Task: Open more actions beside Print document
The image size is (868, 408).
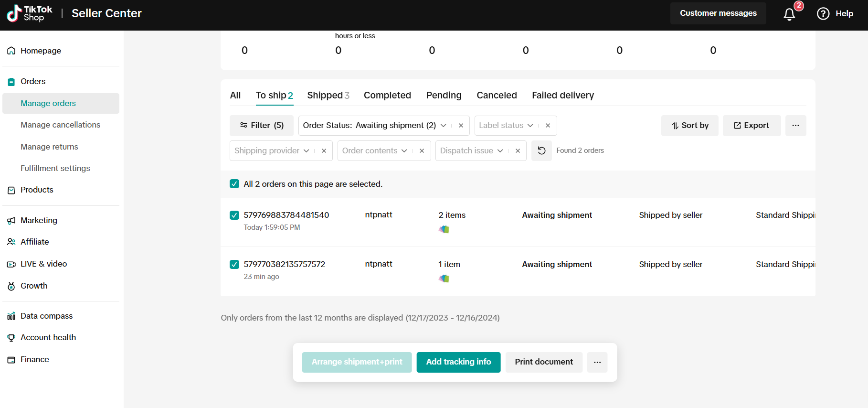Action: (x=597, y=362)
